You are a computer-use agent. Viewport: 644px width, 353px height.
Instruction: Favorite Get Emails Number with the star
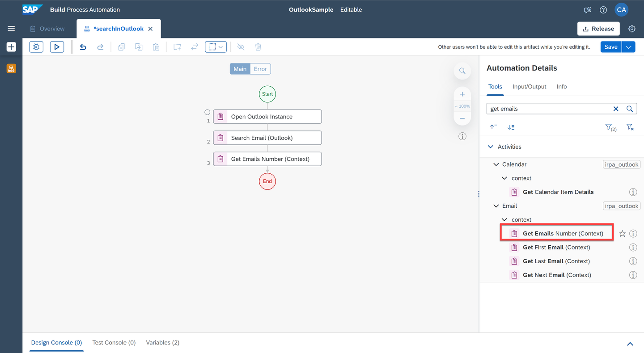pos(622,234)
